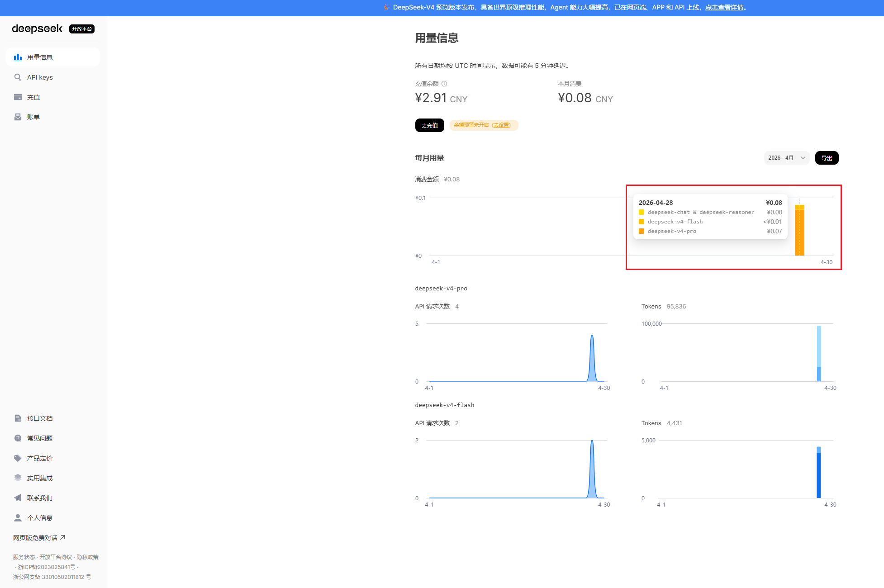Click the Tokens 4,431 value
The height and width of the screenshot is (588, 884).
click(x=674, y=423)
